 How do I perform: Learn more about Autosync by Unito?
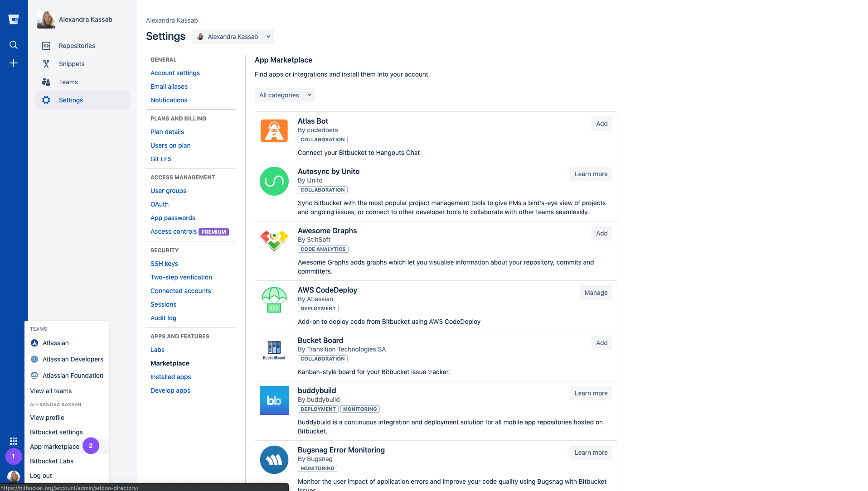[591, 174]
